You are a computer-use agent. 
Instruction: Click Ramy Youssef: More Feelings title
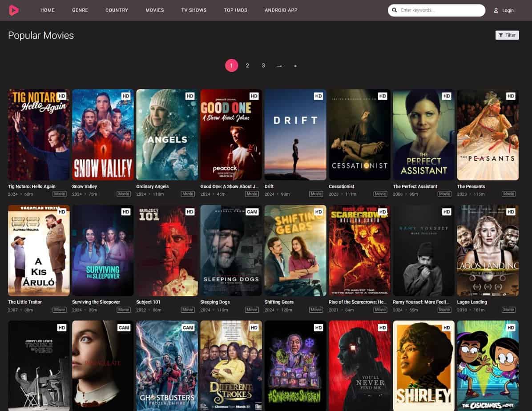coord(421,302)
